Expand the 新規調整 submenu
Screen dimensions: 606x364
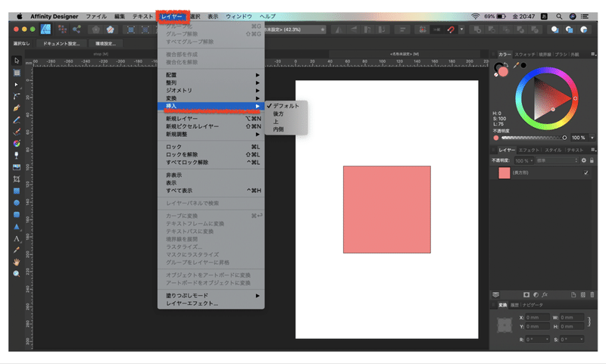click(211, 135)
